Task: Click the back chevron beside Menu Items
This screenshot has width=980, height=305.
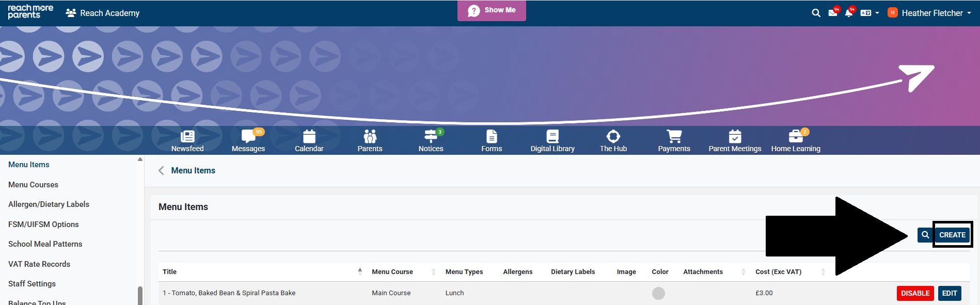Action: (161, 170)
